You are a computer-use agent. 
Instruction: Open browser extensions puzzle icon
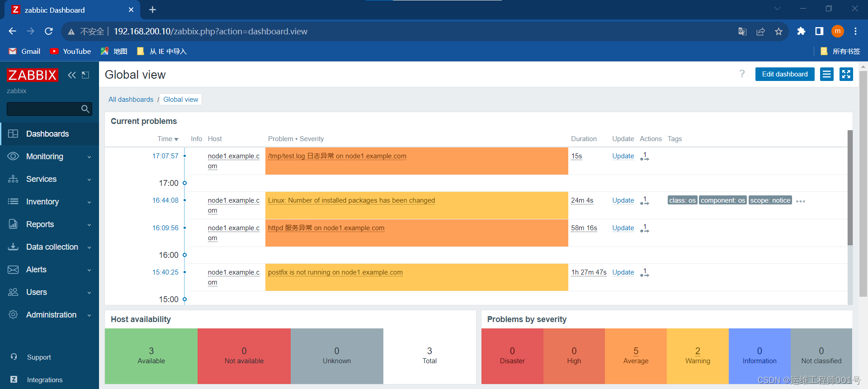(x=801, y=31)
